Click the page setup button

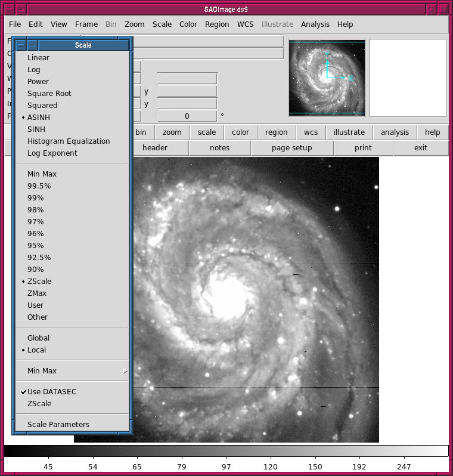pyautogui.click(x=292, y=148)
